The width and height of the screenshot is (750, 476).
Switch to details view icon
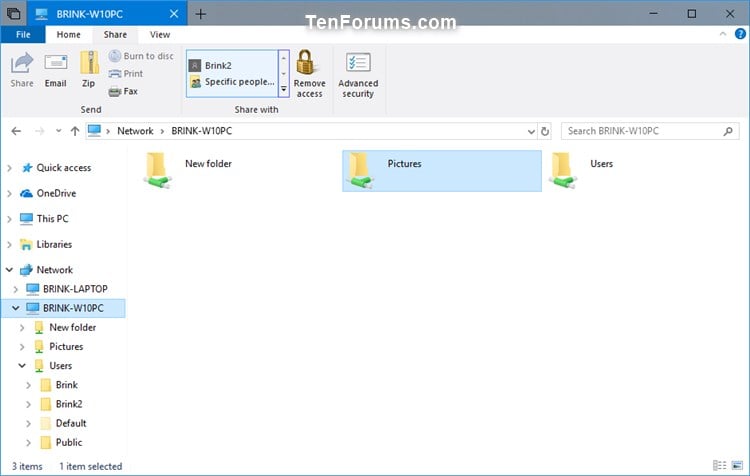click(x=719, y=465)
